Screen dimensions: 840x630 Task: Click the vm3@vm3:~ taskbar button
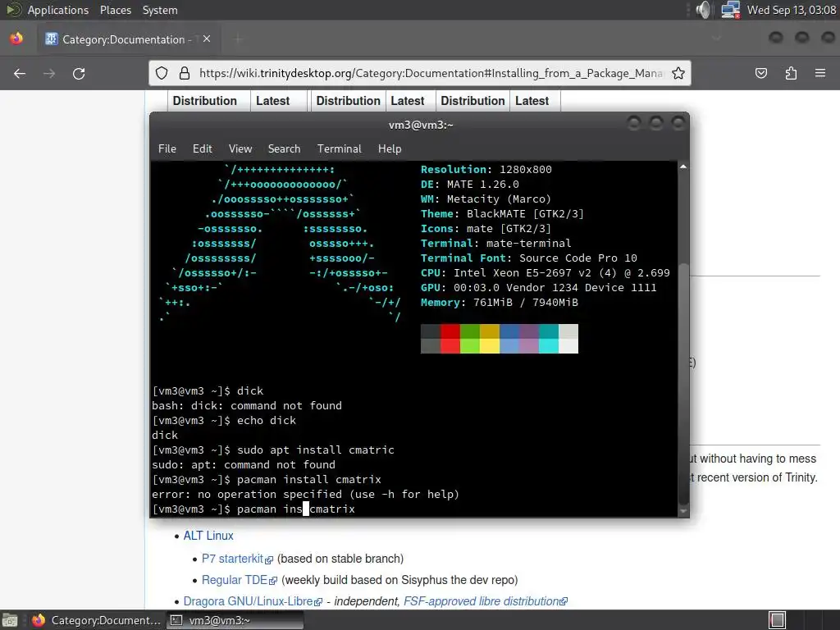click(x=235, y=620)
